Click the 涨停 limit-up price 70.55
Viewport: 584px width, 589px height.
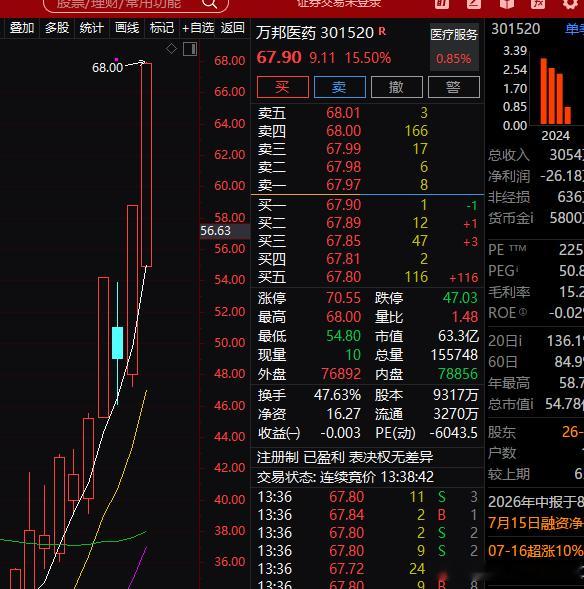(343, 298)
